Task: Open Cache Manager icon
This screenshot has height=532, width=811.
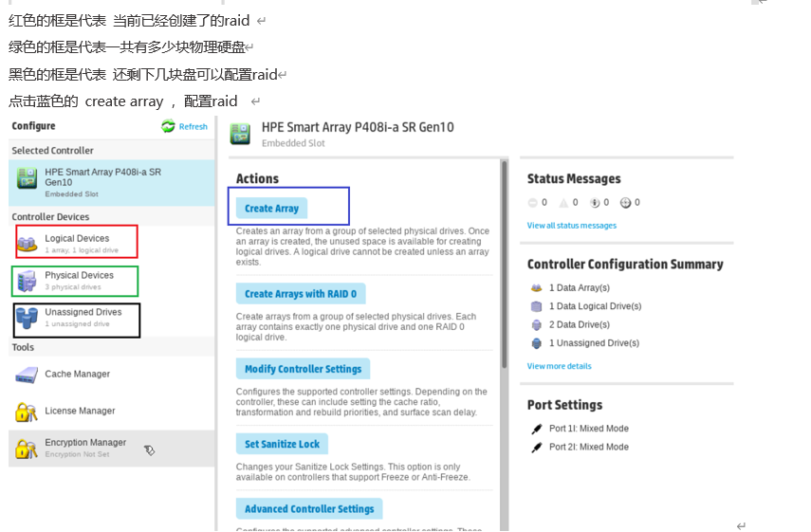Action: pyautogui.click(x=27, y=375)
